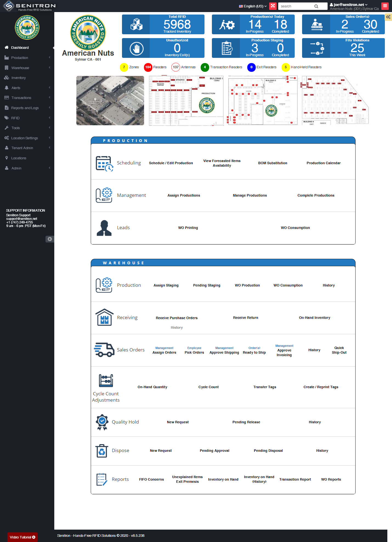Click the Senitron logo
This screenshot has height=542, width=392.
pyautogui.click(x=29, y=6)
